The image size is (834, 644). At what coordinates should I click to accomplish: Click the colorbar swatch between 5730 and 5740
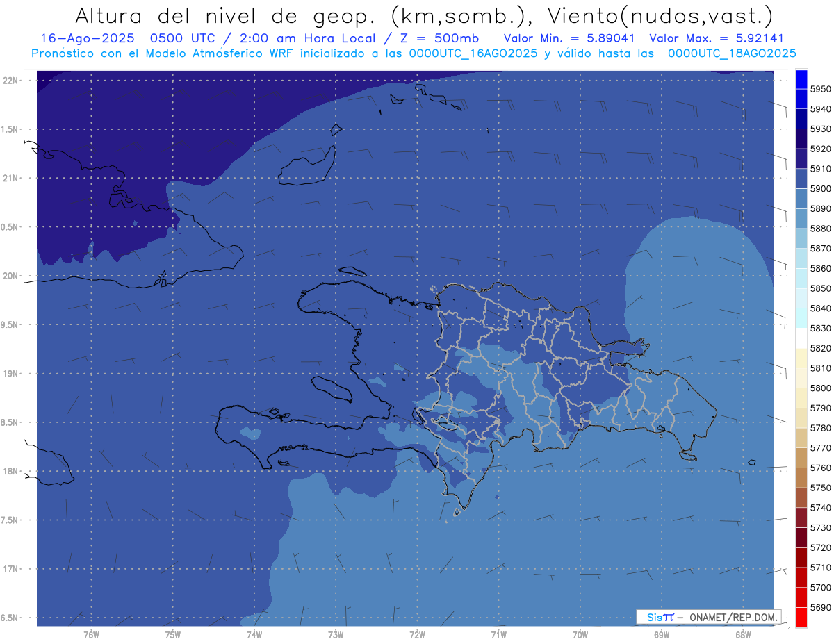click(801, 518)
